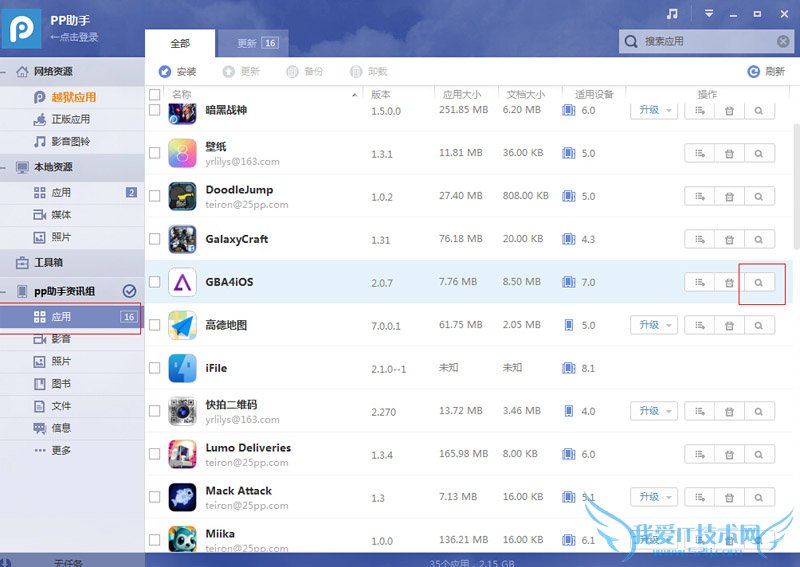Collapse the 本地资源 section
Viewport: 800px width, 567px height.
pyautogui.click(x=4, y=167)
